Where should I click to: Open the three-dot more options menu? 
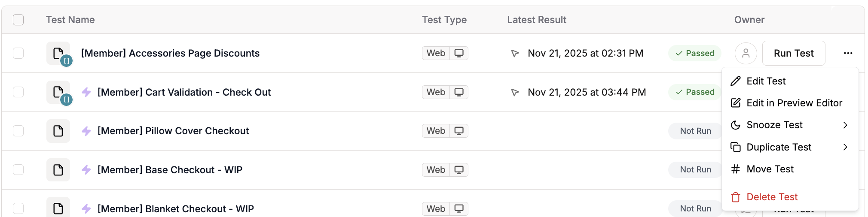click(847, 53)
